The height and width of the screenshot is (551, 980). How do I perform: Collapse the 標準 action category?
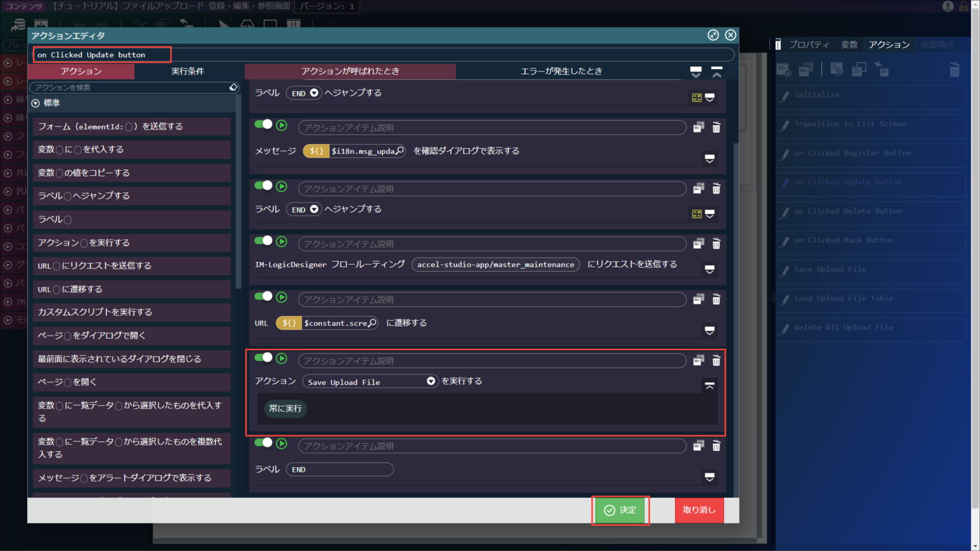tap(36, 103)
